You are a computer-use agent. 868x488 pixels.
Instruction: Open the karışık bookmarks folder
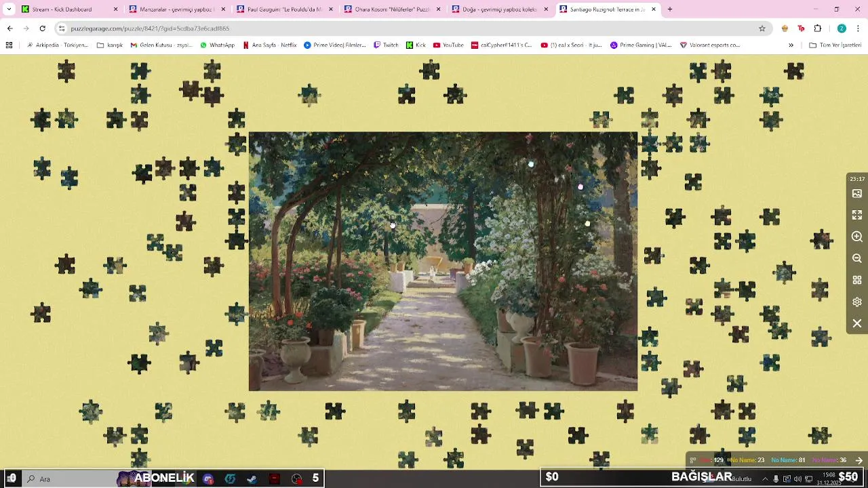(110, 45)
